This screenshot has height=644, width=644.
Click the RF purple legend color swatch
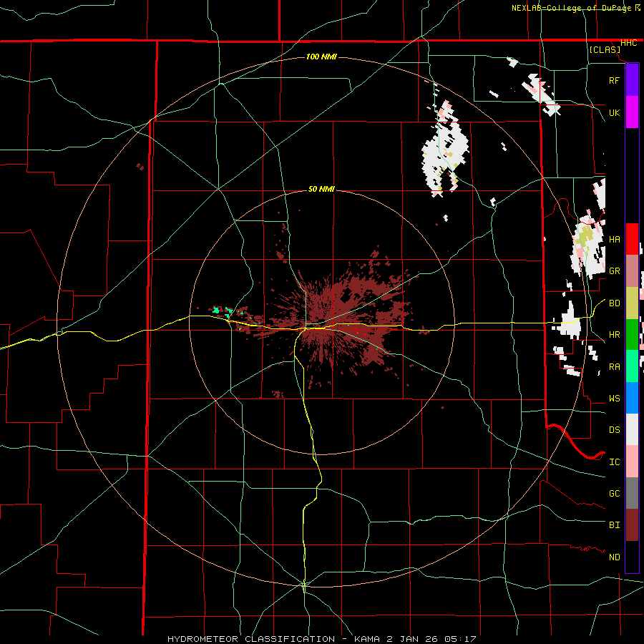[632, 80]
